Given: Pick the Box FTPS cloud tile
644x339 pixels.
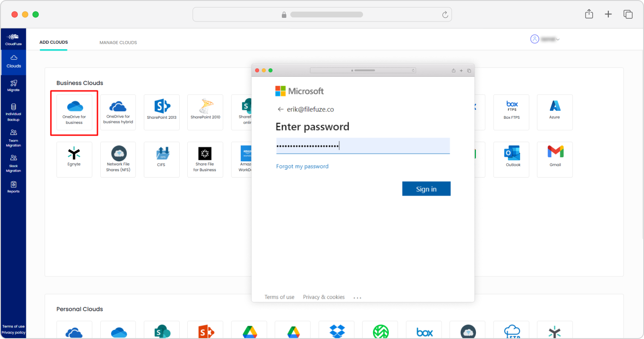Looking at the screenshot, I should tap(512, 113).
